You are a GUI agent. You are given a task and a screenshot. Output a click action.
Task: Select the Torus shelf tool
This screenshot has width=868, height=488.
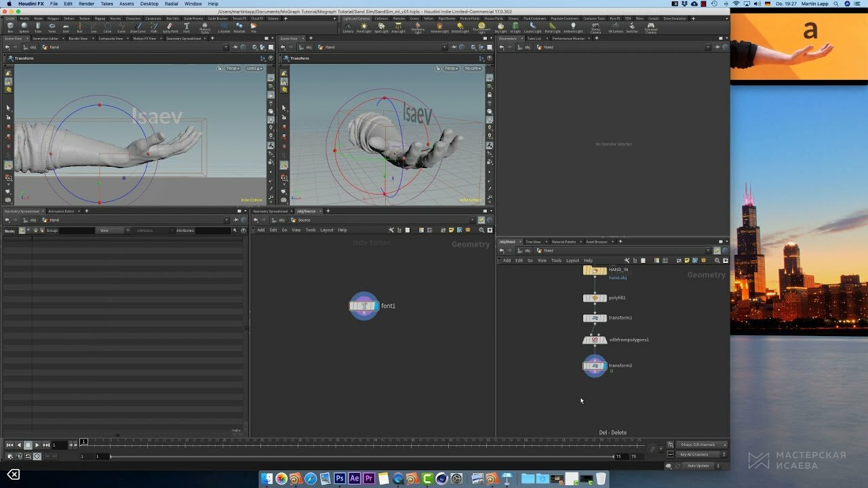(x=52, y=26)
